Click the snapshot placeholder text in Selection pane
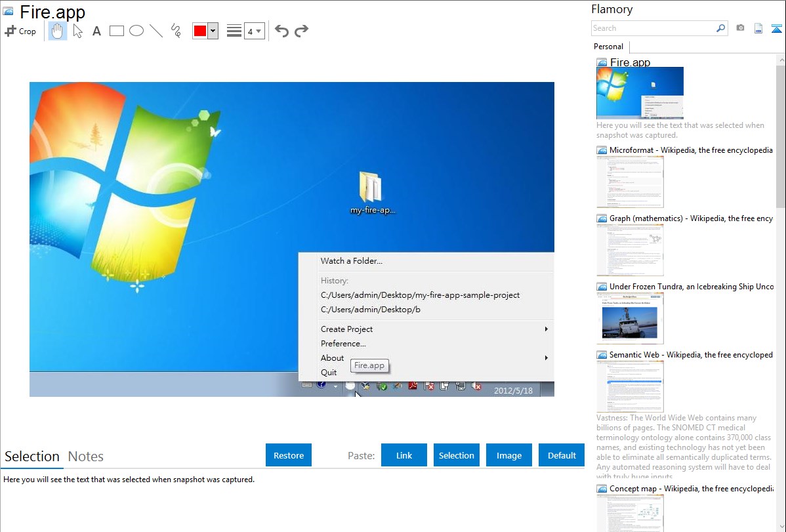The image size is (786, 532). pos(129,480)
